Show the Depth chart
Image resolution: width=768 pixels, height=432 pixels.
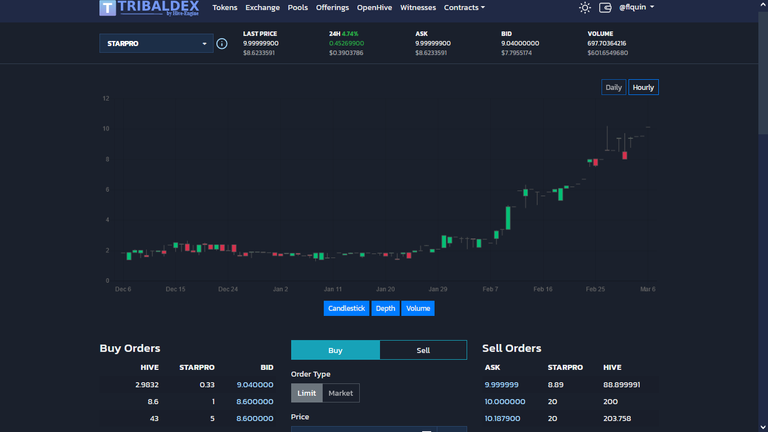pyautogui.click(x=385, y=308)
